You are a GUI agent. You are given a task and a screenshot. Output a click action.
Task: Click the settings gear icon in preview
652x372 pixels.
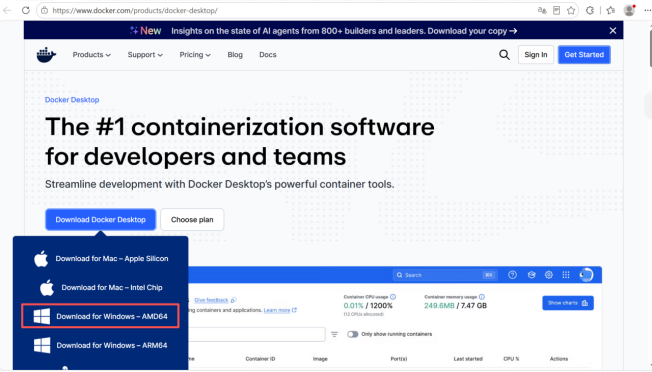(x=549, y=275)
